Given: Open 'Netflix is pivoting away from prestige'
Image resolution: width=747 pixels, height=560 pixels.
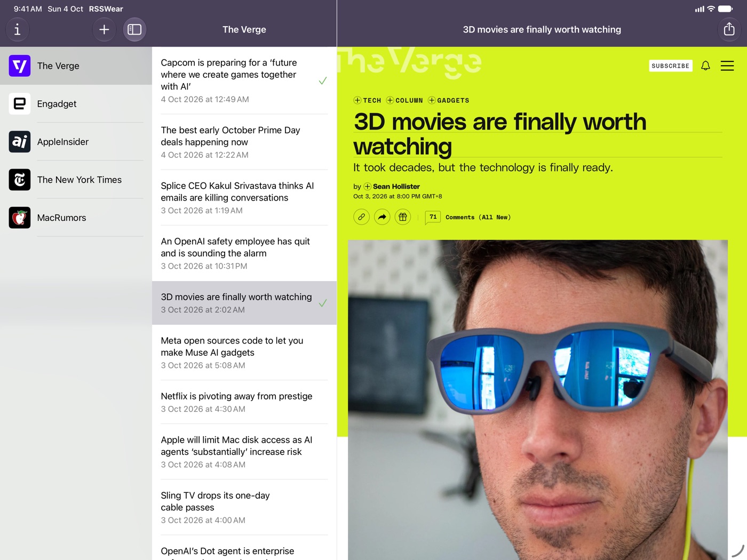Looking at the screenshot, I should tap(244, 402).
